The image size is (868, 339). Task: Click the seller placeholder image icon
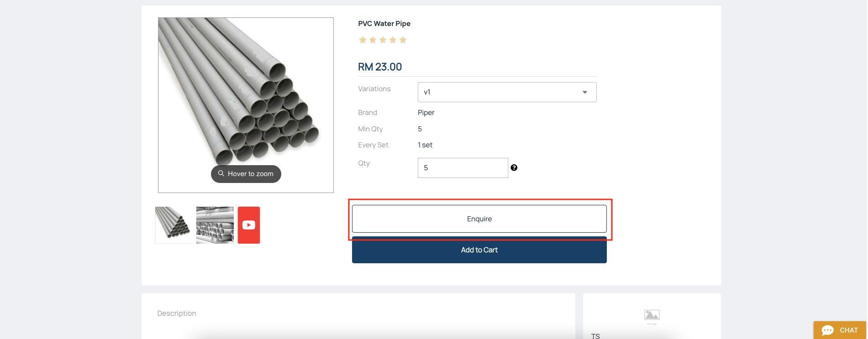(x=652, y=315)
